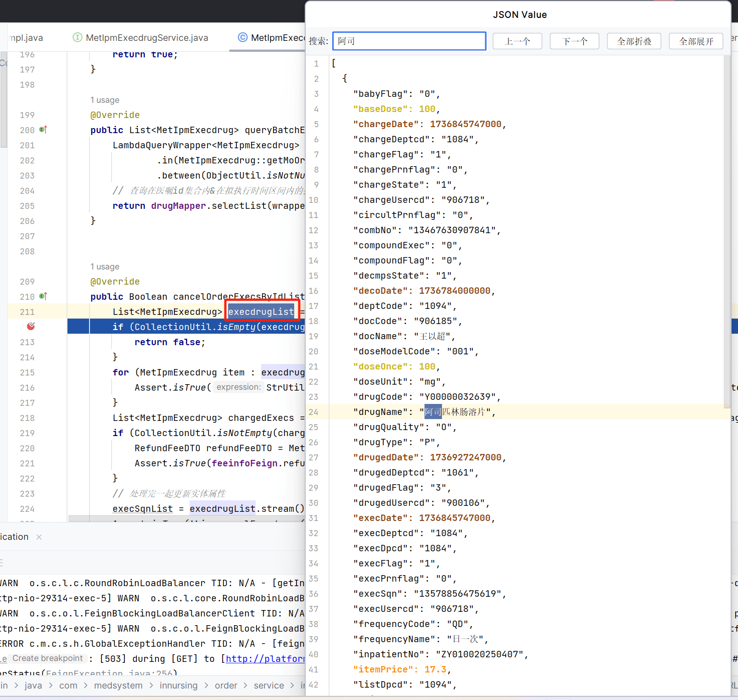Close the run tab ending in 'ication'
The height and width of the screenshot is (700, 738).
(39, 537)
